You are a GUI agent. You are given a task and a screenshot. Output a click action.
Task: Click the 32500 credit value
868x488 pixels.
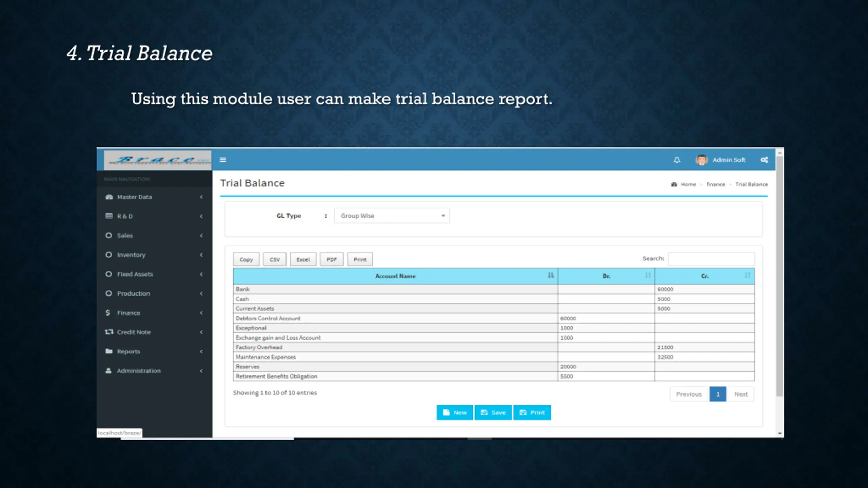[x=665, y=357]
